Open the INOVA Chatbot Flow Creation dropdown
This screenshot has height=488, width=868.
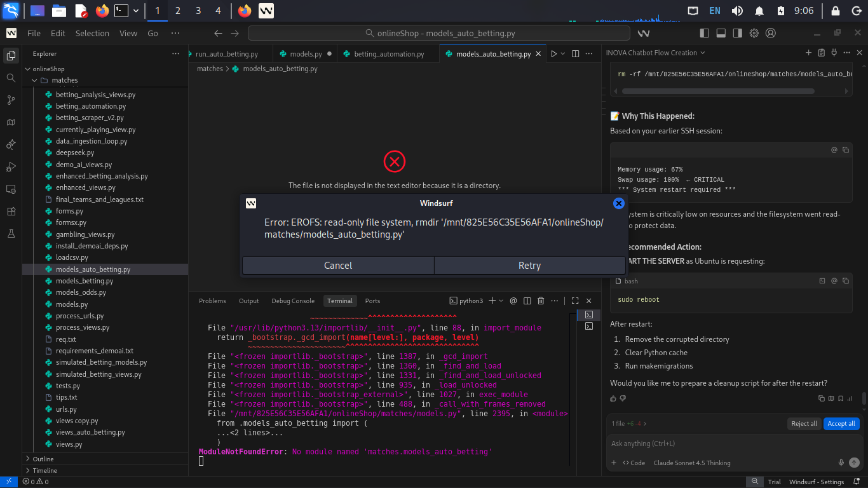click(656, 53)
